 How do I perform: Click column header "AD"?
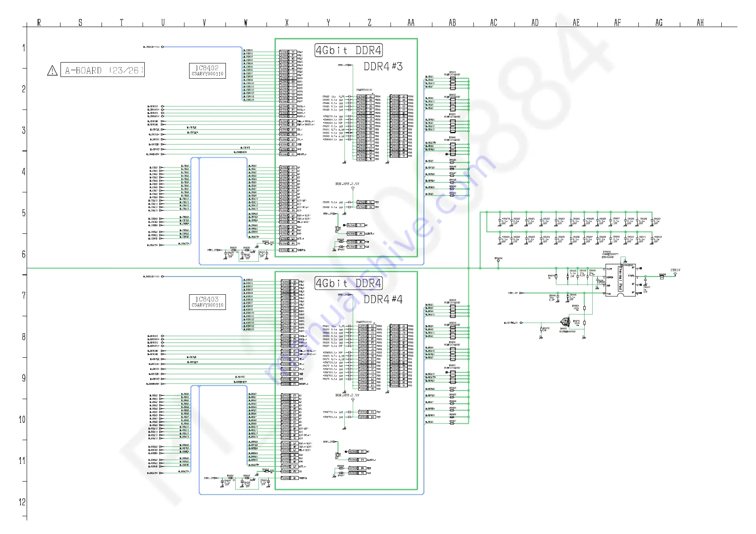pos(535,23)
